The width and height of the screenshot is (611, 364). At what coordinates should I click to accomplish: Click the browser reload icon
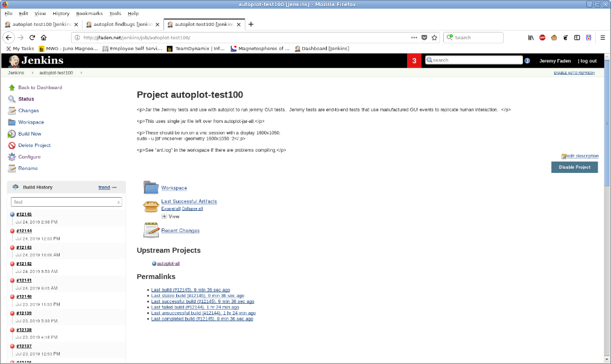click(33, 37)
